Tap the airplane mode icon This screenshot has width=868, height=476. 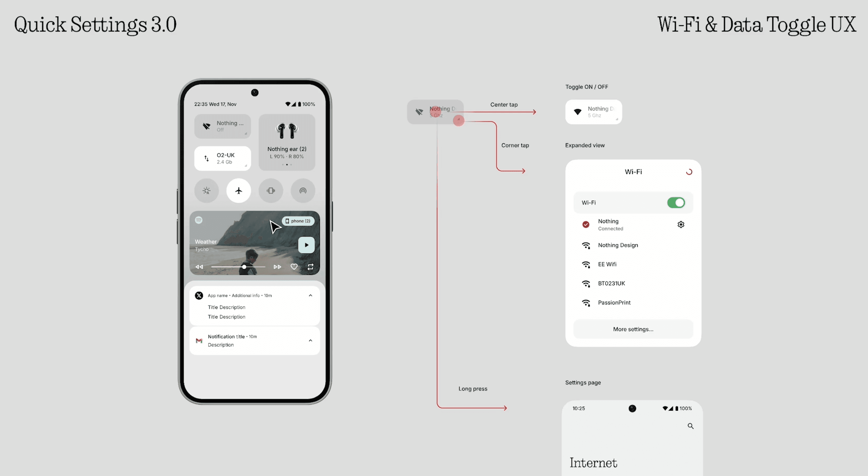(238, 191)
